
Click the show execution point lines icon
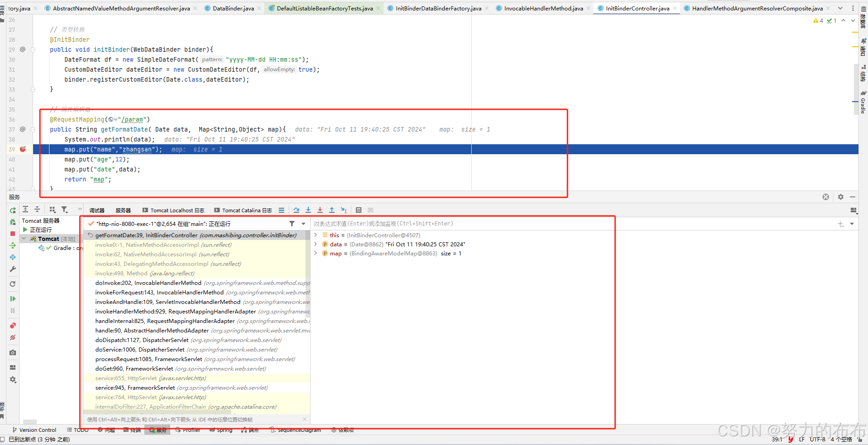tap(281, 210)
